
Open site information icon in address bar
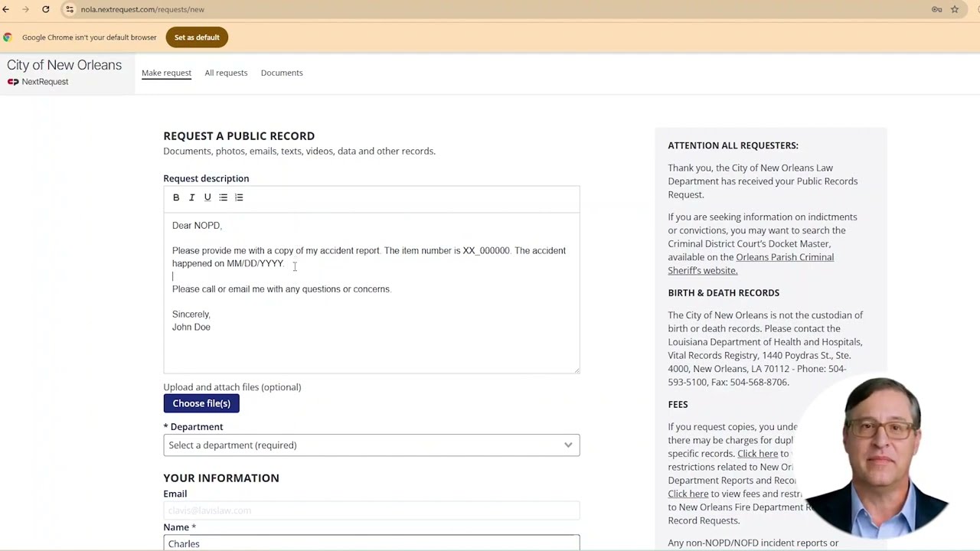tap(70, 9)
